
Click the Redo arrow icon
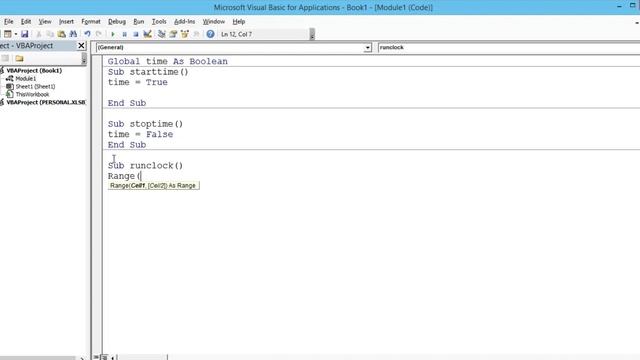point(99,34)
